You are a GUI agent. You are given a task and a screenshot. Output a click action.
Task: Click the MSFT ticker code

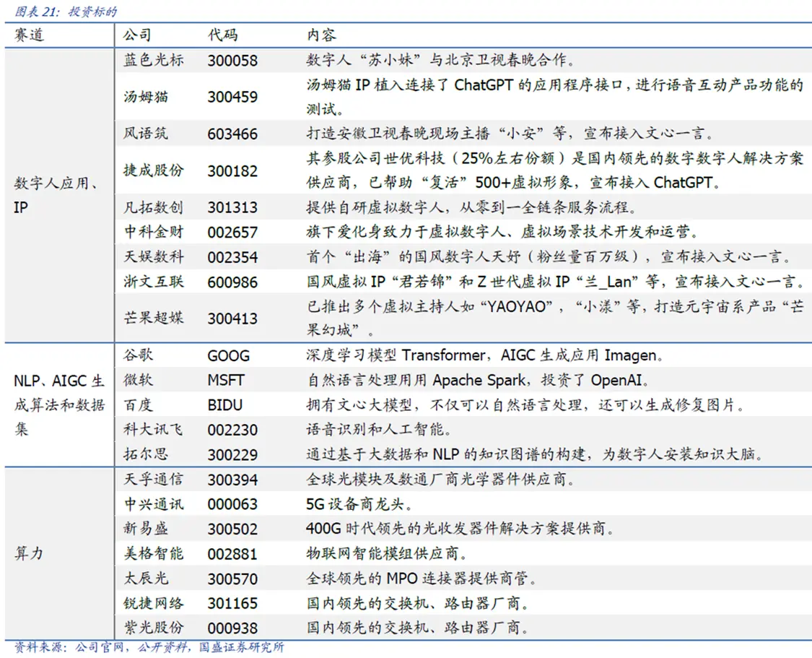226,380
